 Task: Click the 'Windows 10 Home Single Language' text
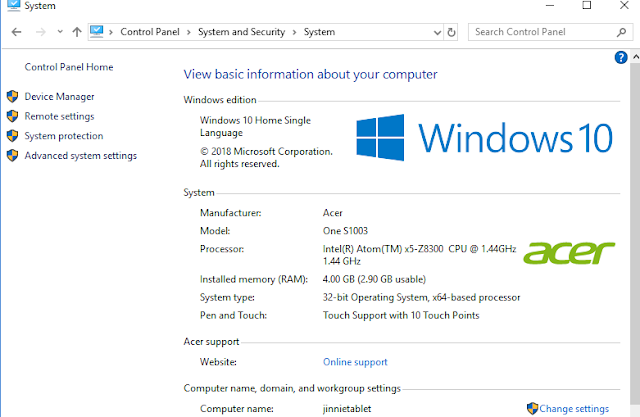255,126
